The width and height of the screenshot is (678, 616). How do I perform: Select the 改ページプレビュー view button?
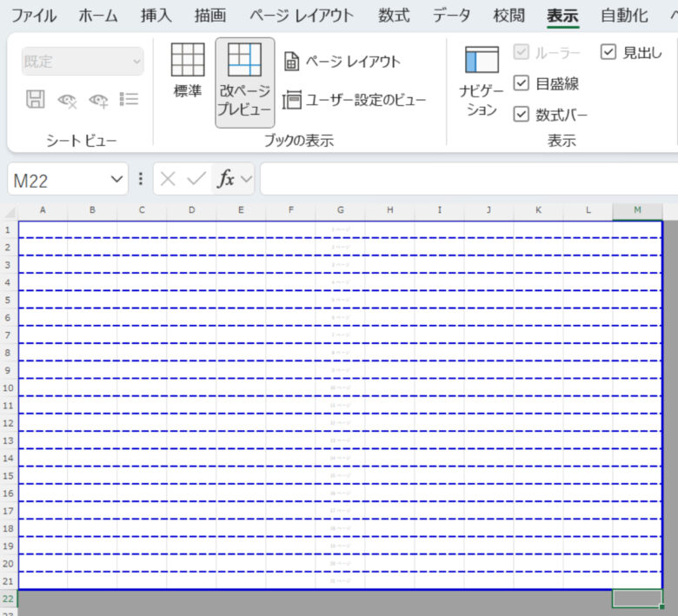(x=245, y=83)
